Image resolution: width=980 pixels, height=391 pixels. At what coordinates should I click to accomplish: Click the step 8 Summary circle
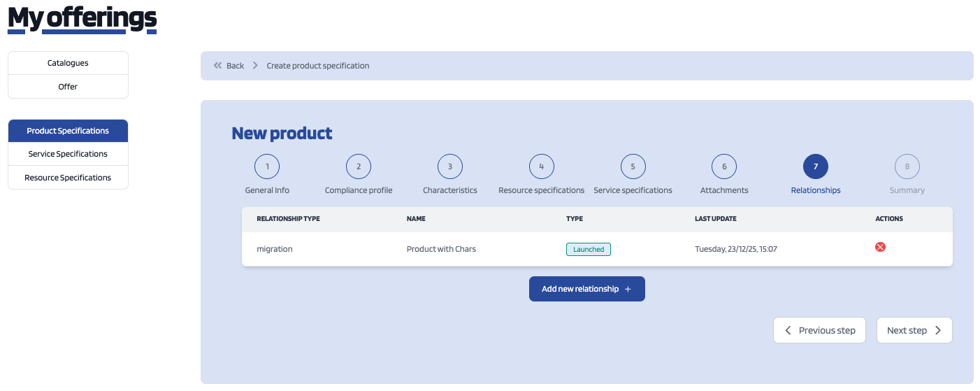[x=907, y=166]
